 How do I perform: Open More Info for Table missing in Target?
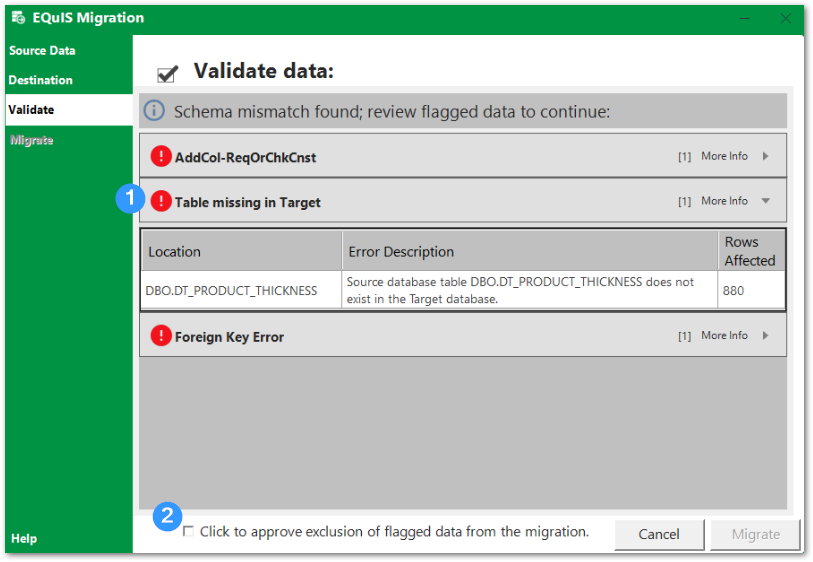[724, 201]
